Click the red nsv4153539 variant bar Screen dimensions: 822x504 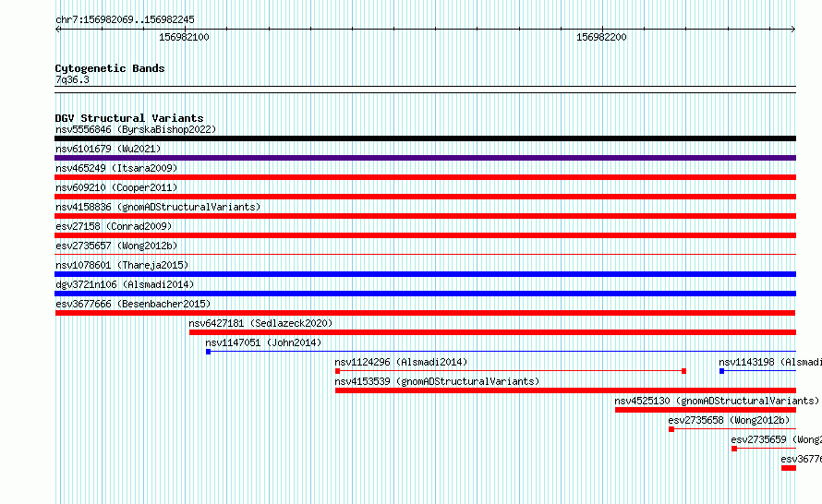tap(565, 390)
